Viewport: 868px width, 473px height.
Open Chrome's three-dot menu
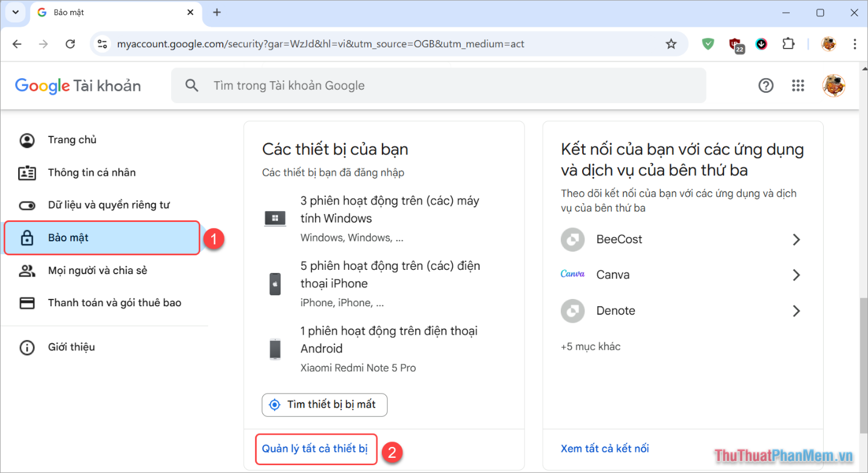pos(855,44)
